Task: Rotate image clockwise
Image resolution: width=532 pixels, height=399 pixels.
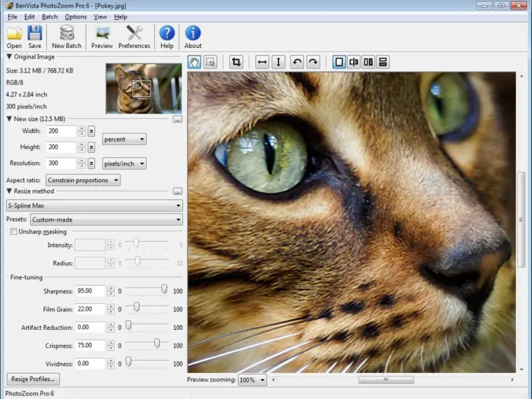Action: (x=313, y=62)
